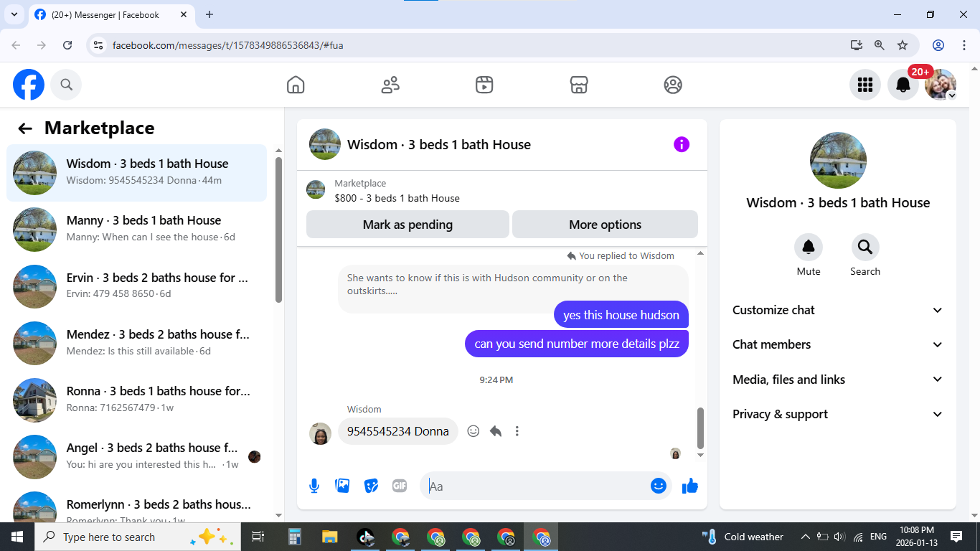Open the emoji picker in message box
Image resolution: width=980 pixels, height=551 pixels.
[659, 486]
